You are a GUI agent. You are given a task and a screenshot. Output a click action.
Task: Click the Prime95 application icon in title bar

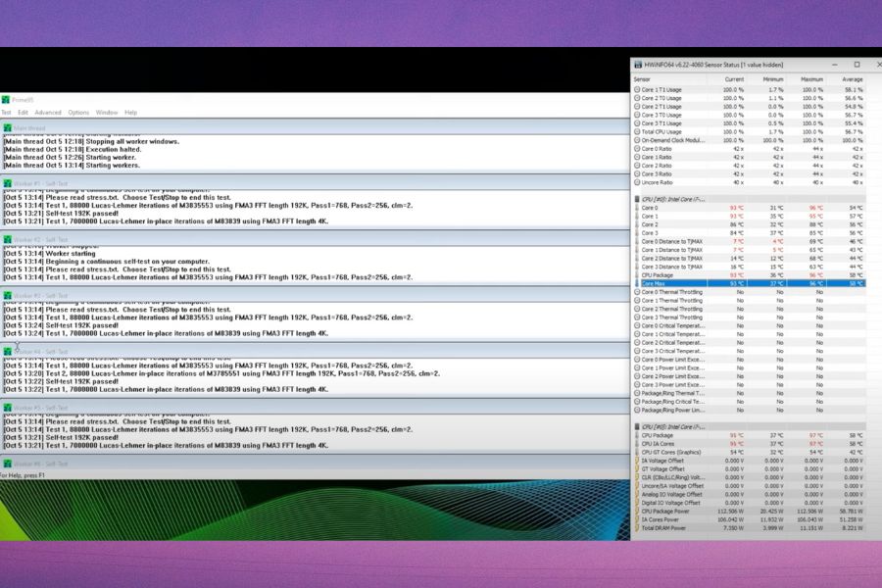pyautogui.click(x=6, y=100)
